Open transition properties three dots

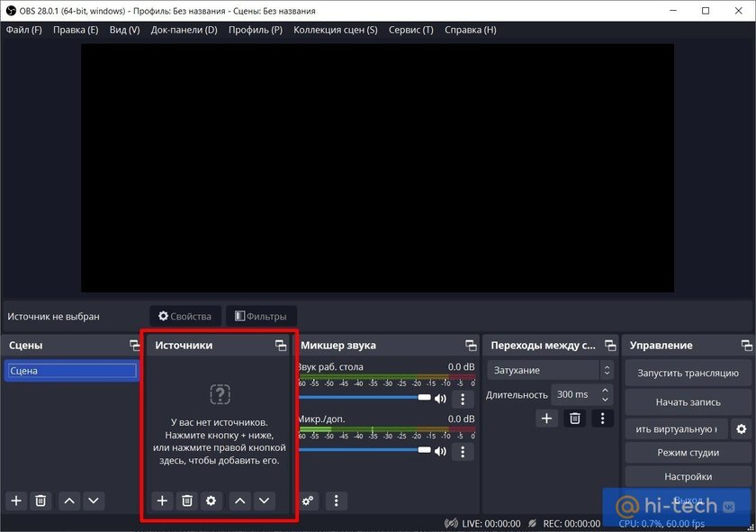(x=602, y=419)
